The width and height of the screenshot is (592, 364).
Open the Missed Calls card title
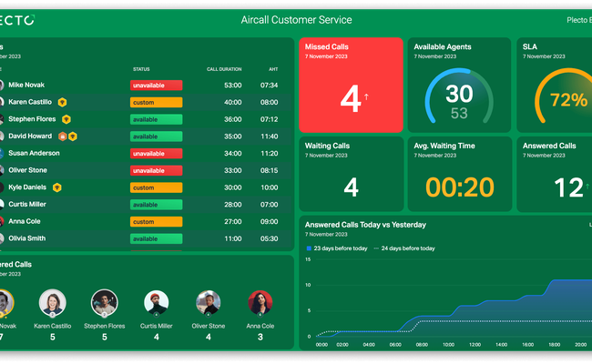tap(327, 46)
